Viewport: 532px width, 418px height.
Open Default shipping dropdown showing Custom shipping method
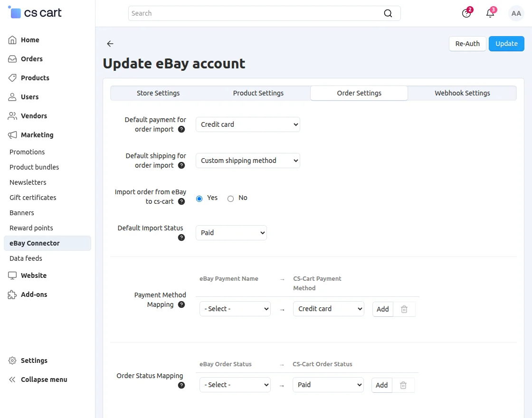pos(247,161)
